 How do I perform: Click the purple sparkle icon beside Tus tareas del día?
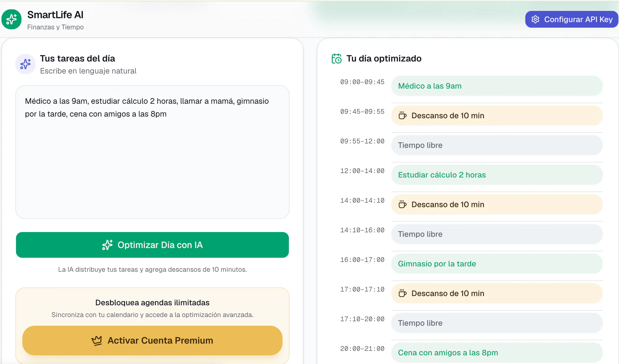(x=25, y=64)
